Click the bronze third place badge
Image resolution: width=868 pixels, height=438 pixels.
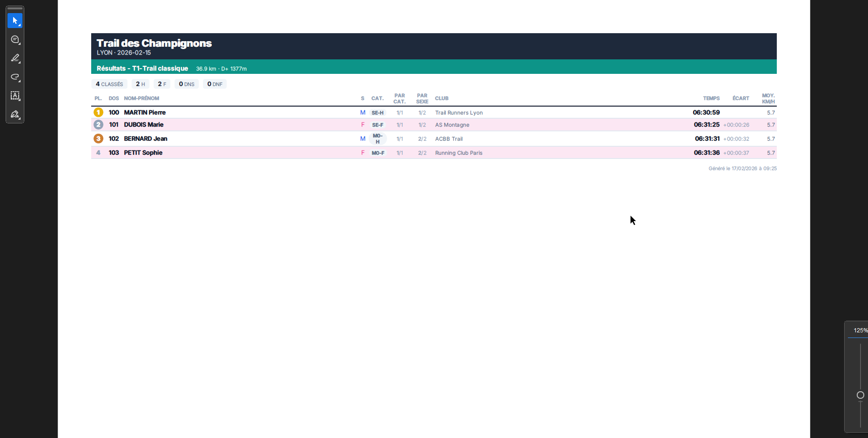[x=98, y=139]
